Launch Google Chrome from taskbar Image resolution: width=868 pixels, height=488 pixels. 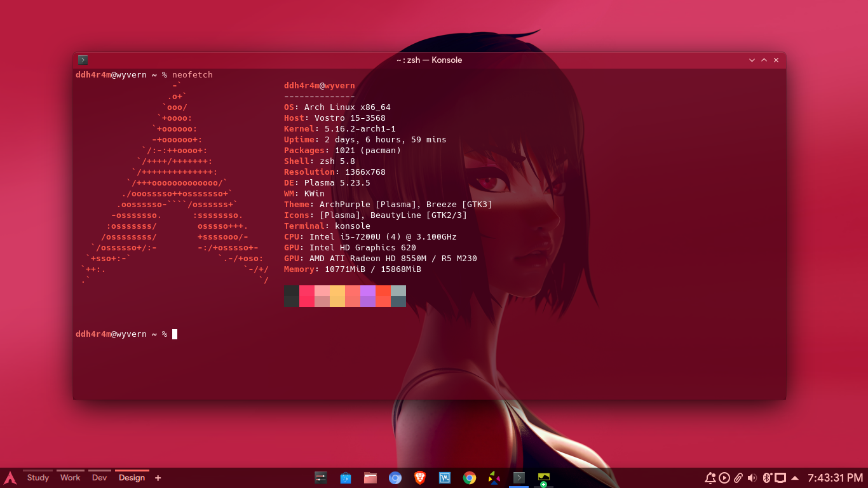tap(470, 478)
